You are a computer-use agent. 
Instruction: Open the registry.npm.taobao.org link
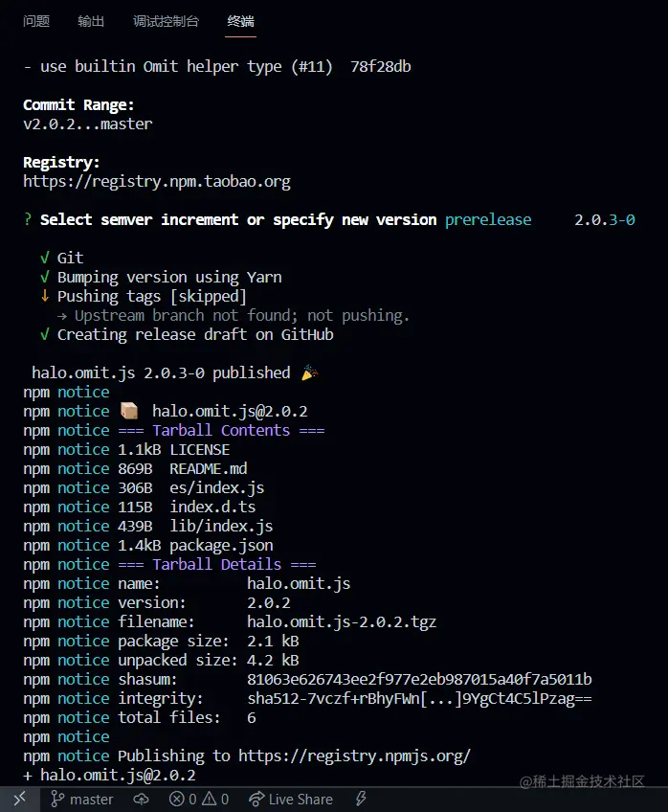tap(157, 181)
